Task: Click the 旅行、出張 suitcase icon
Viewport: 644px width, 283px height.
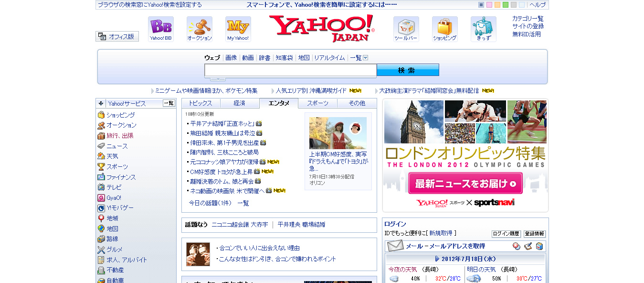Action: [101, 136]
